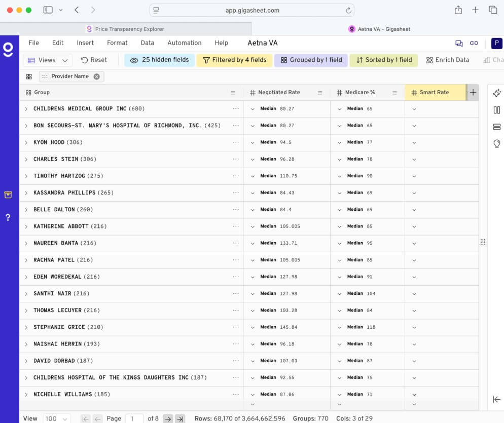Remove Provider Name grouping chip
The image size is (504, 423).
point(96,76)
